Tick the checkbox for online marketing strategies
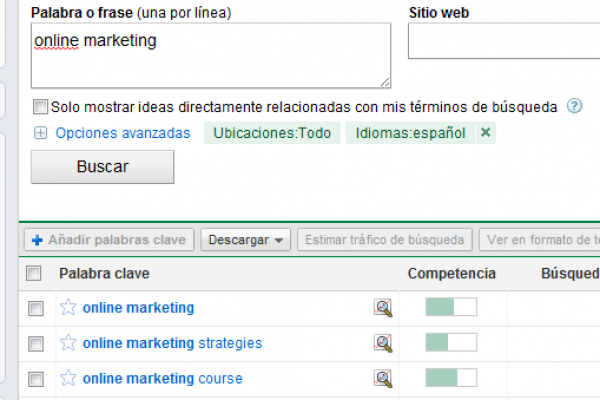The height and width of the screenshot is (400, 600). click(x=36, y=344)
